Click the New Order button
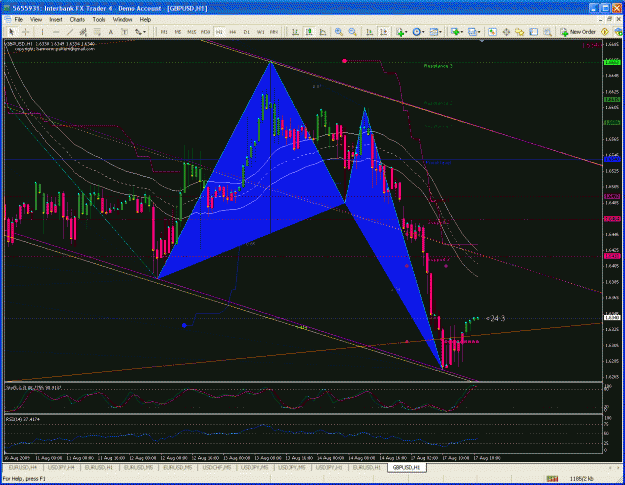This screenshot has width=625, height=485. tap(578, 32)
